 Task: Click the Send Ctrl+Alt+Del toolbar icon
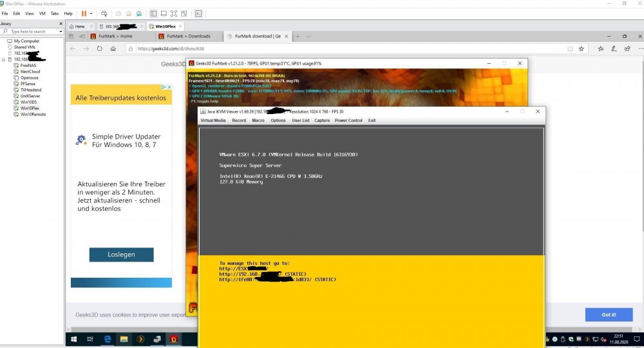pyautogui.click(x=104, y=14)
